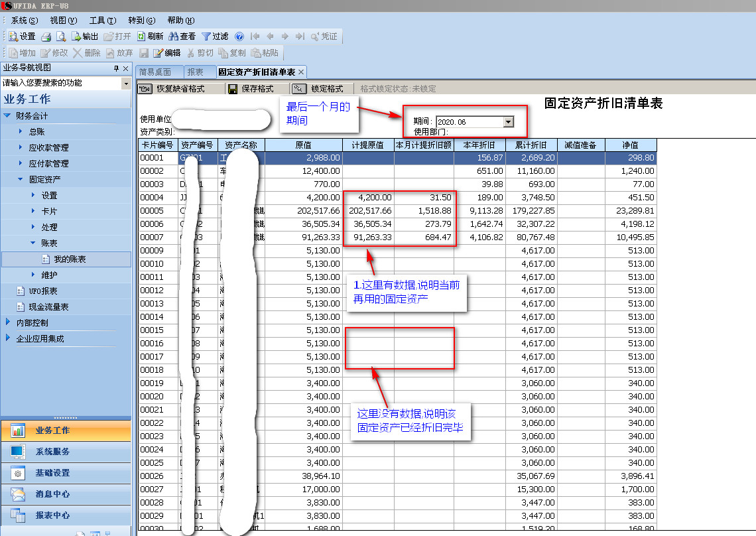Select 我的账表 in navigation tree
The height and width of the screenshot is (536, 756).
[69, 259]
